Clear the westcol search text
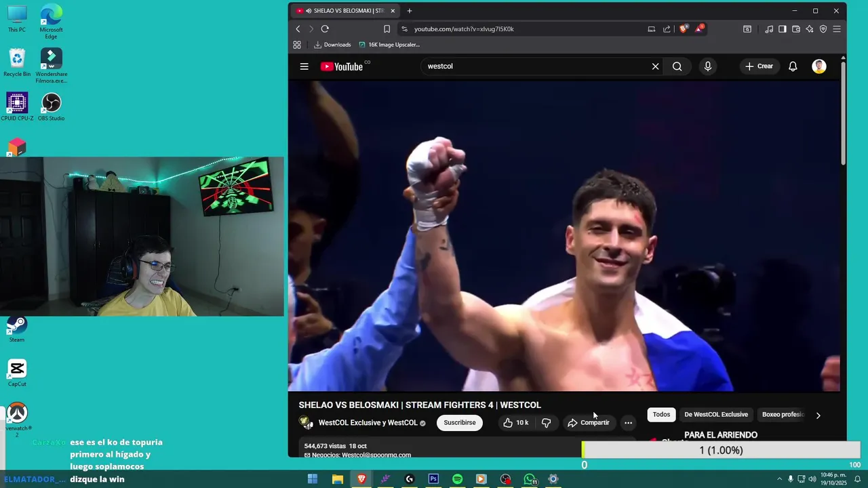This screenshot has height=488, width=868. click(655, 66)
